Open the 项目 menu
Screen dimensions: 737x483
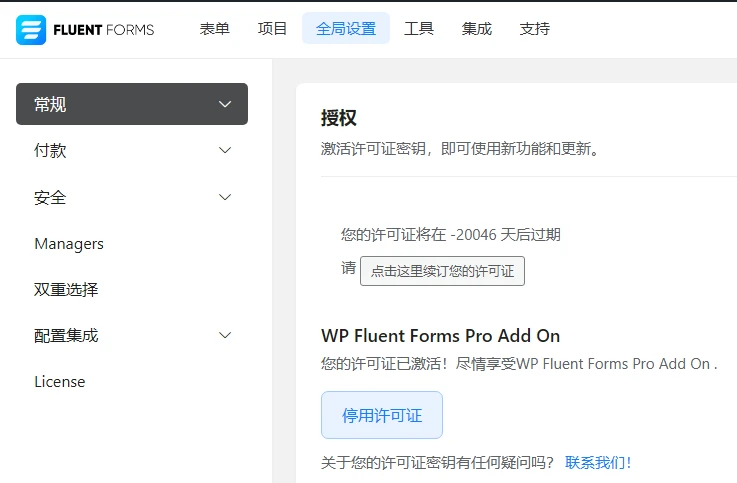pos(272,29)
